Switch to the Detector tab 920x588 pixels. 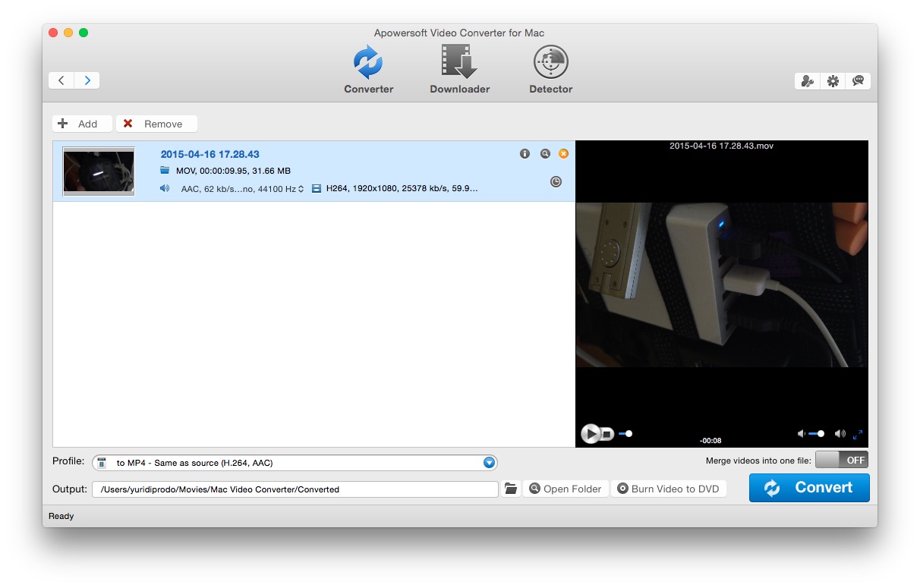[x=550, y=70]
